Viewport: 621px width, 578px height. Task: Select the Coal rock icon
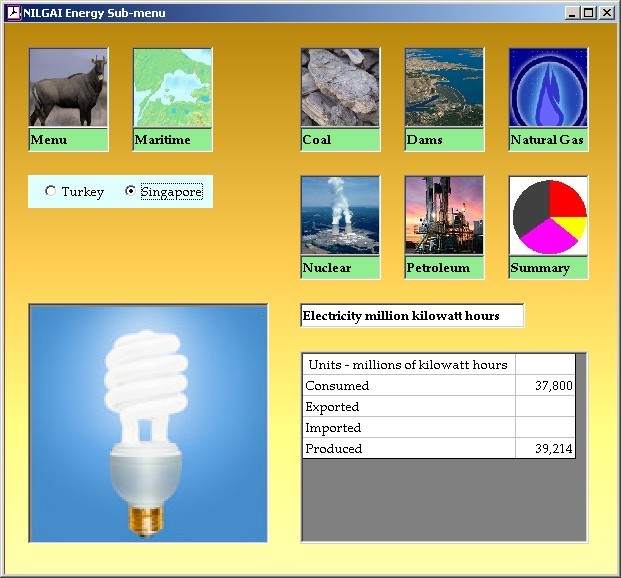coord(340,88)
